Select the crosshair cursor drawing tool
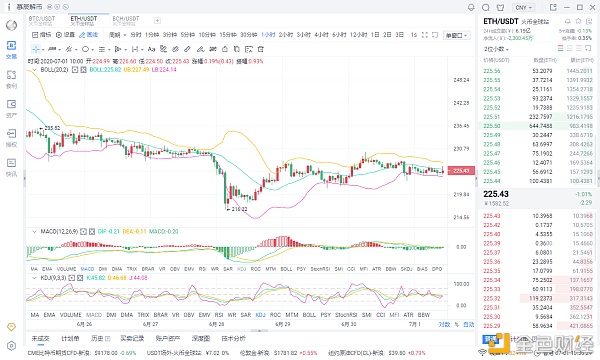600x360 pixels. click(x=36, y=49)
